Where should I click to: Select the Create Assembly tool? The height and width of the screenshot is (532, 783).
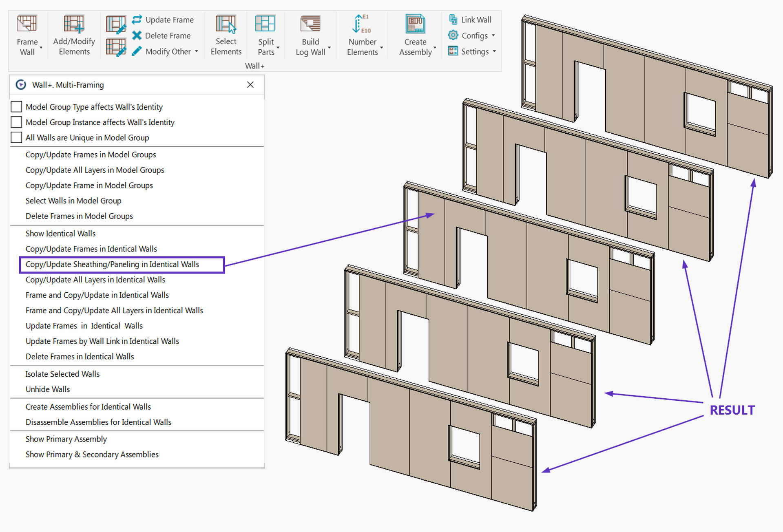(415, 35)
